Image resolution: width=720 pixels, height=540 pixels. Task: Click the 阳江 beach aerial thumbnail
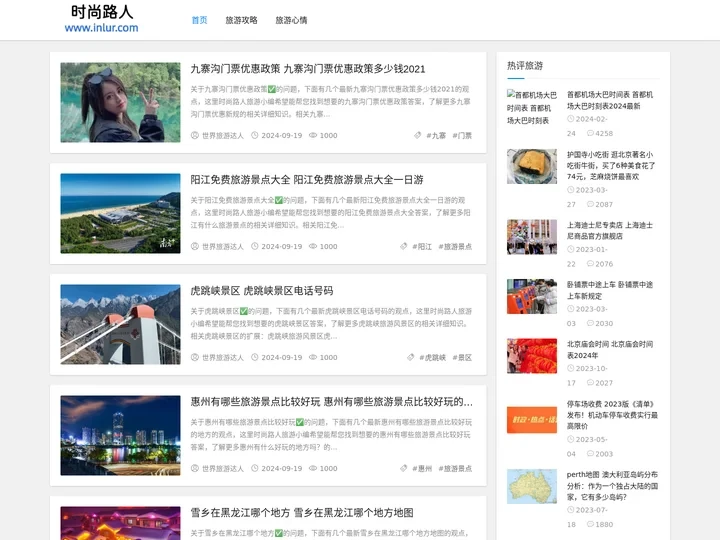pyautogui.click(x=120, y=213)
